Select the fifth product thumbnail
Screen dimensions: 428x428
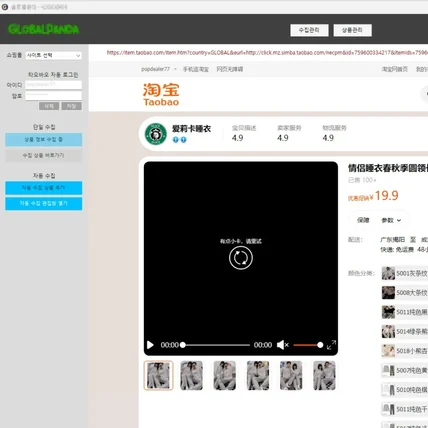click(291, 375)
